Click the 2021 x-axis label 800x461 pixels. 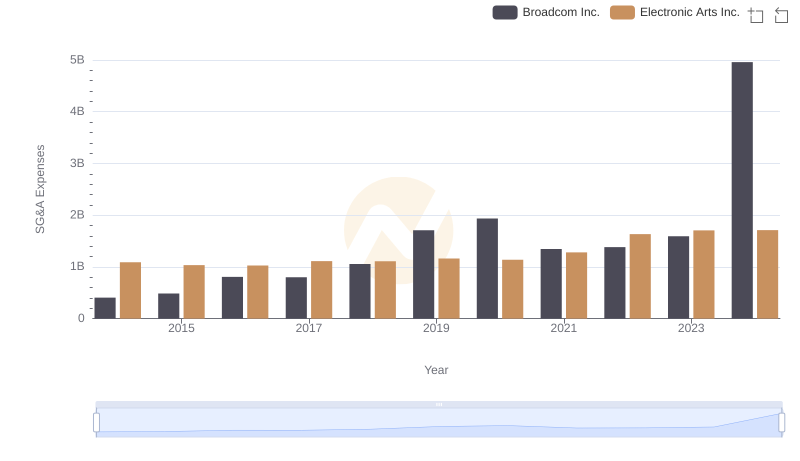[x=563, y=328]
